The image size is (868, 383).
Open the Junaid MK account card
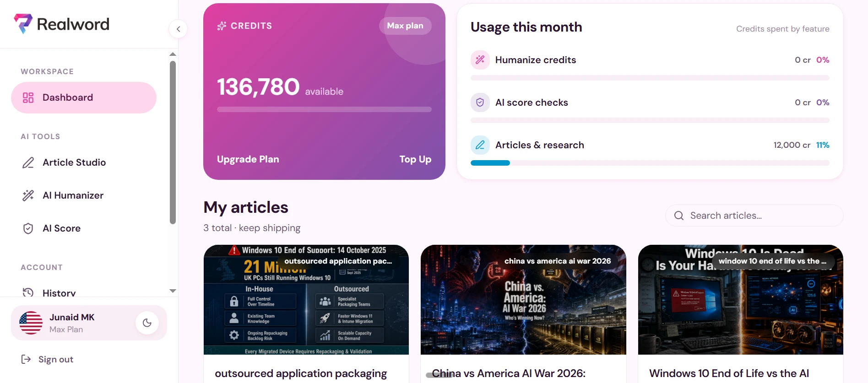pos(89,323)
